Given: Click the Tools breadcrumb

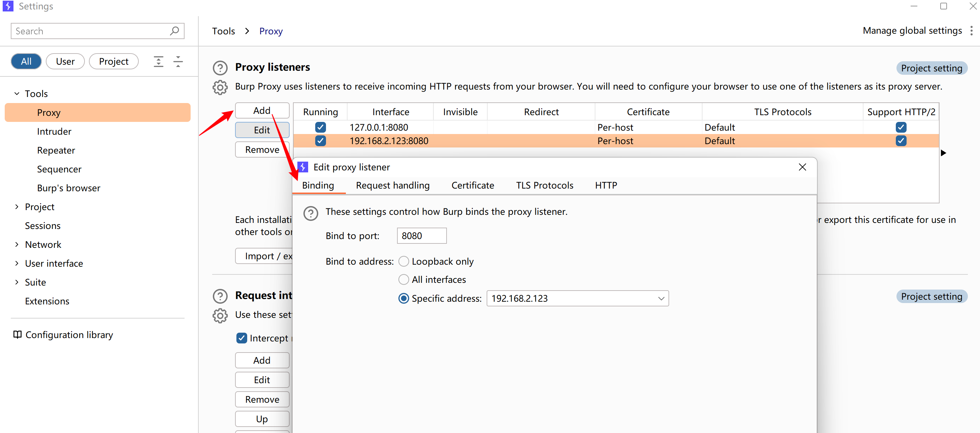Looking at the screenshot, I should (x=223, y=31).
